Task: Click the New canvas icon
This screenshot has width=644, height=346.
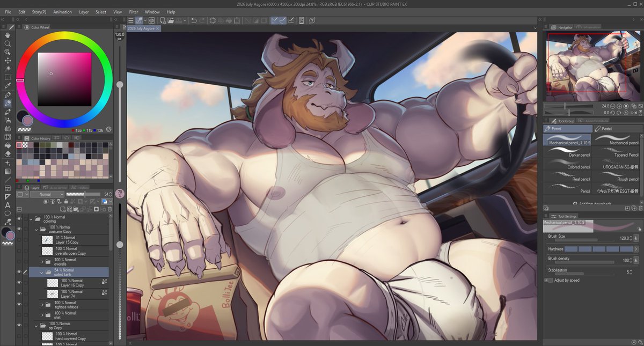Action: [x=163, y=20]
